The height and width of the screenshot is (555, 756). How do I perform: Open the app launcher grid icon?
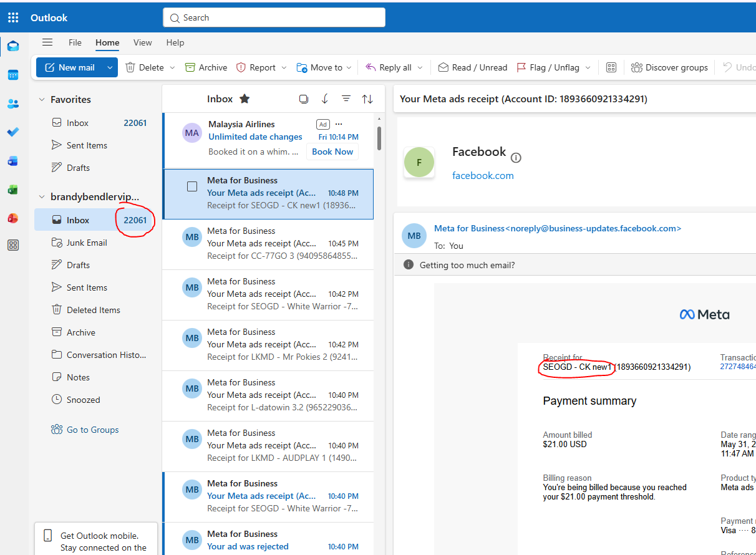[13, 17]
